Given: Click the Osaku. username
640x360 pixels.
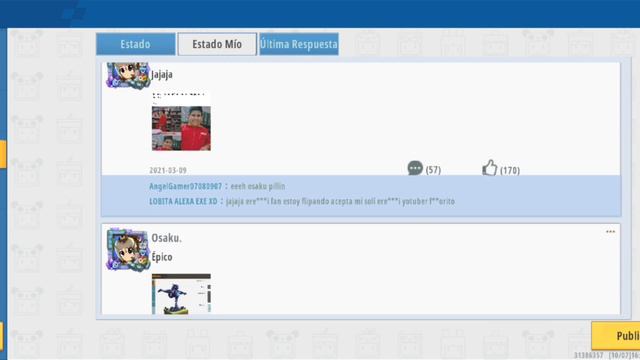Looking at the screenshot, I should 167,238.
